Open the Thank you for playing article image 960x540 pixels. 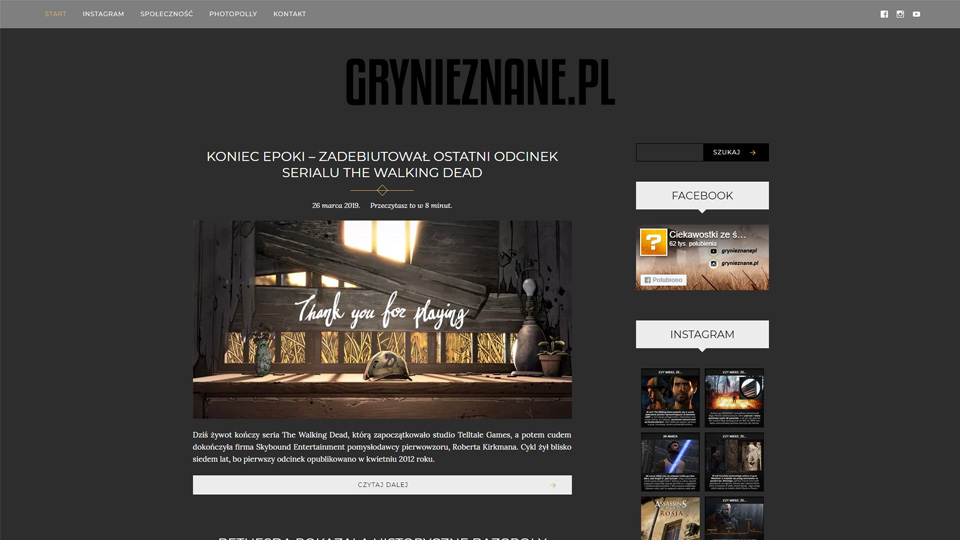[382, 320]
